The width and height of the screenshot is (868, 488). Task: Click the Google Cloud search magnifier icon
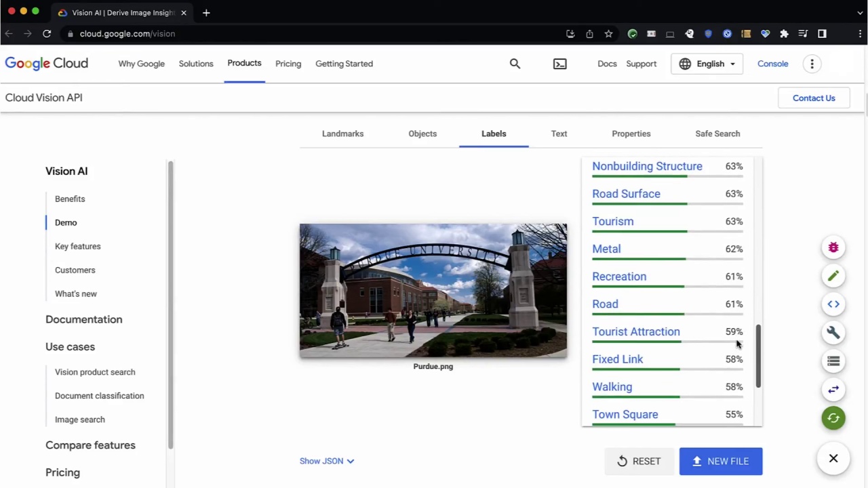click(515, 64)
